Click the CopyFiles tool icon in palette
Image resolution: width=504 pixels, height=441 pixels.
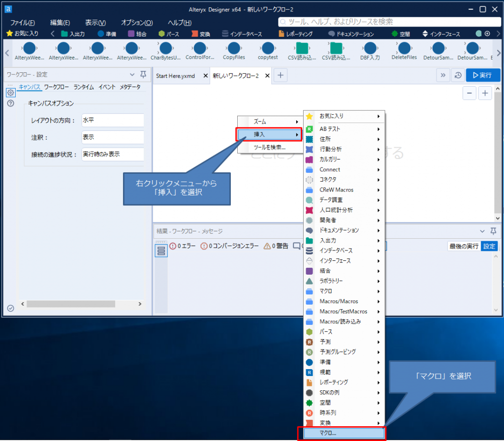234,48
